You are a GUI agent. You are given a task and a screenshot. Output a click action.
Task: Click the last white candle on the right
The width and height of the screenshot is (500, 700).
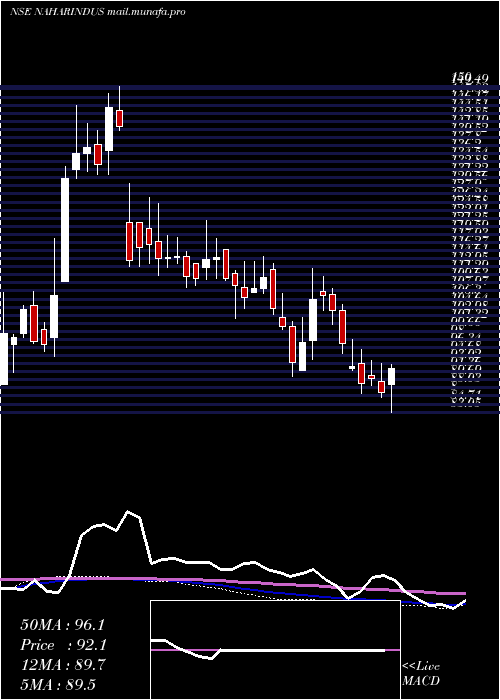[392, 376]
